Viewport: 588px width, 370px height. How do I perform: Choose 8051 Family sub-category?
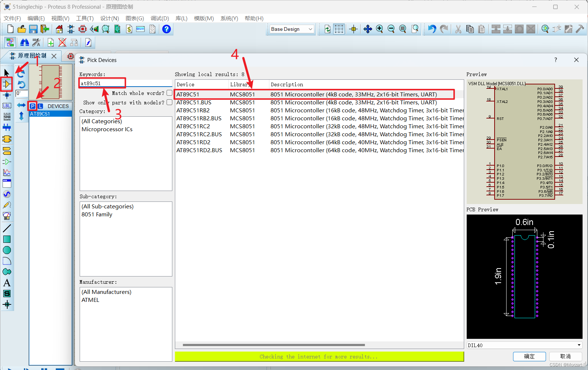coord(97,215)
